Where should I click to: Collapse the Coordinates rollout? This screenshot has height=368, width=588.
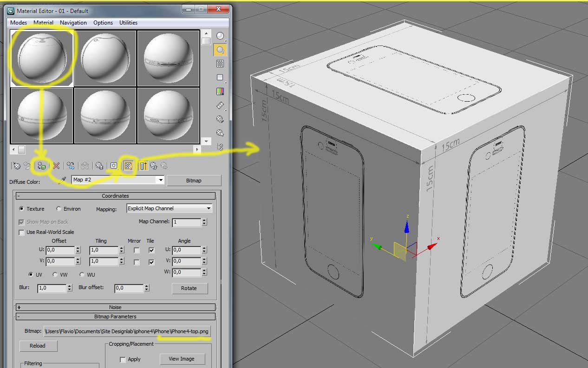116,196
